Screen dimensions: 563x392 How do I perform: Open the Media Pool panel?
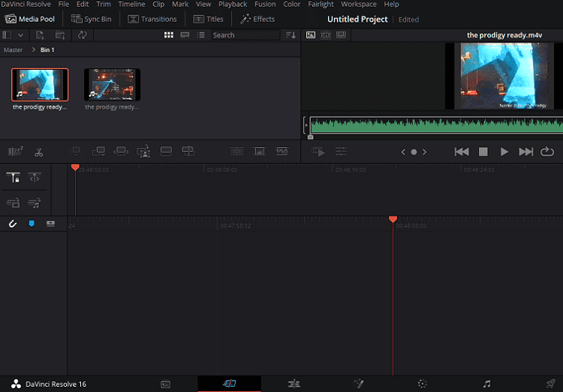coord(30,19)
